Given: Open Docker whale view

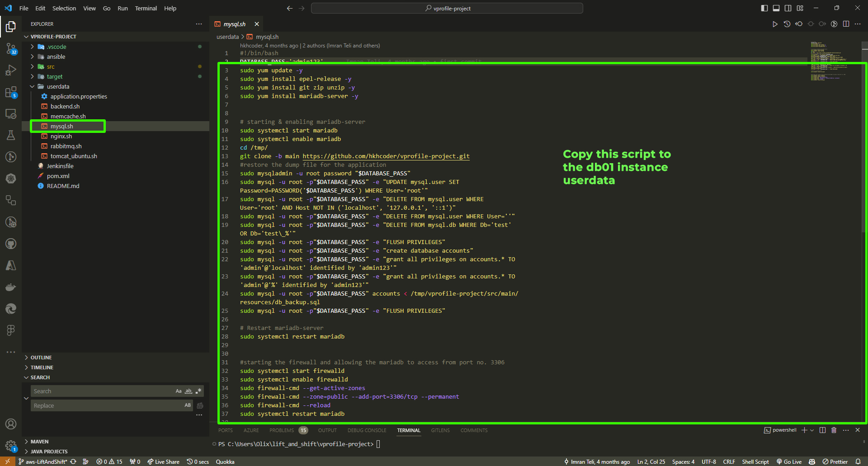Looking at the screenshot, I should 11,287.
